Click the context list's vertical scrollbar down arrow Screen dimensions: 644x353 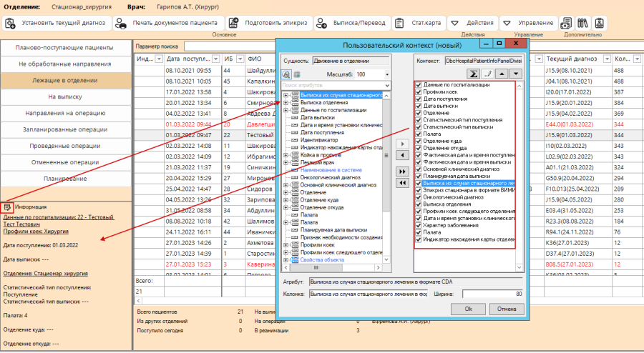pos(519,267)
